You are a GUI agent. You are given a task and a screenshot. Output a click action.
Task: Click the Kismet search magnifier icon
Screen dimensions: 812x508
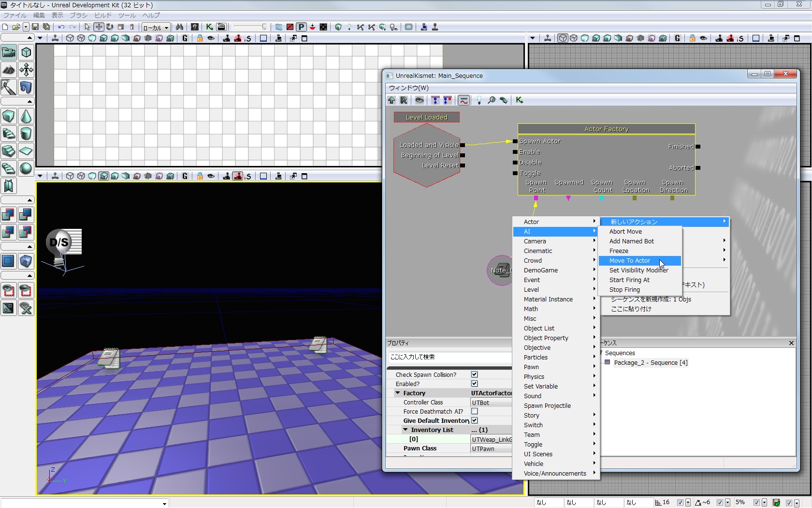pos(492,100)
